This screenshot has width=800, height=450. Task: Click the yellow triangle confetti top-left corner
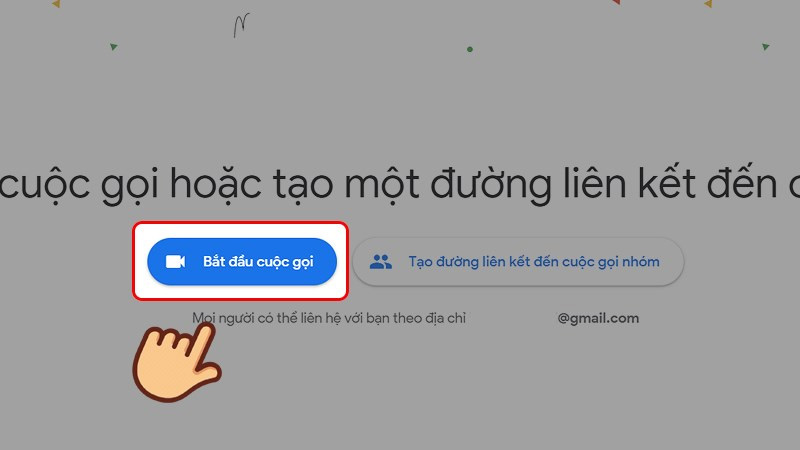(56, 4)
